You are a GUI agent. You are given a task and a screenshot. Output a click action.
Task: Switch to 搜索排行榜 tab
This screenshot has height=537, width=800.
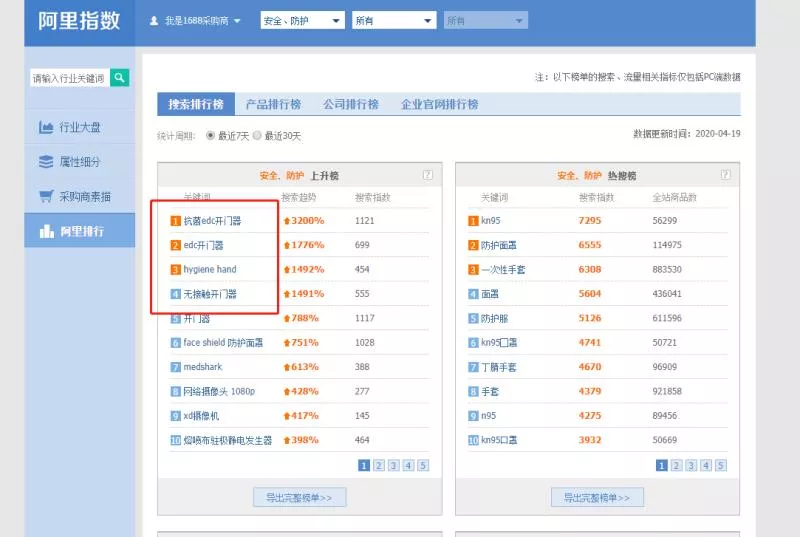pyautogui.click(x=196, y=104)
